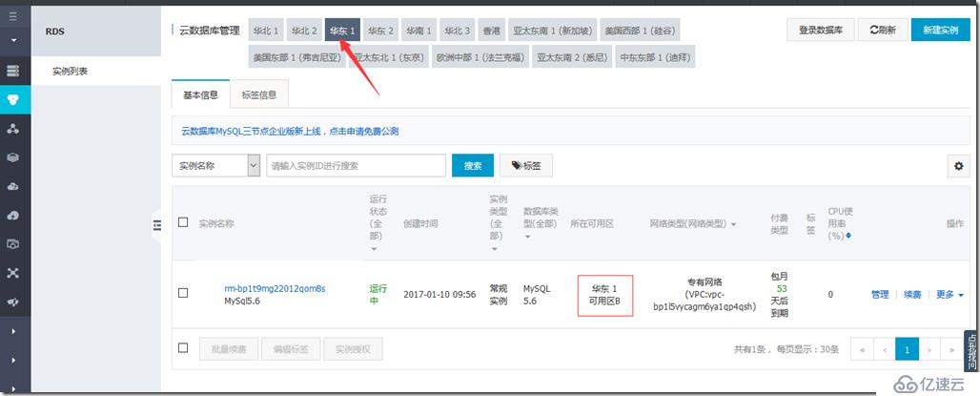The height and width of the screenshot is (396, 980).
Task: Click the 标签 filter button
Action: pyautogui.click(x=526, y=166)
